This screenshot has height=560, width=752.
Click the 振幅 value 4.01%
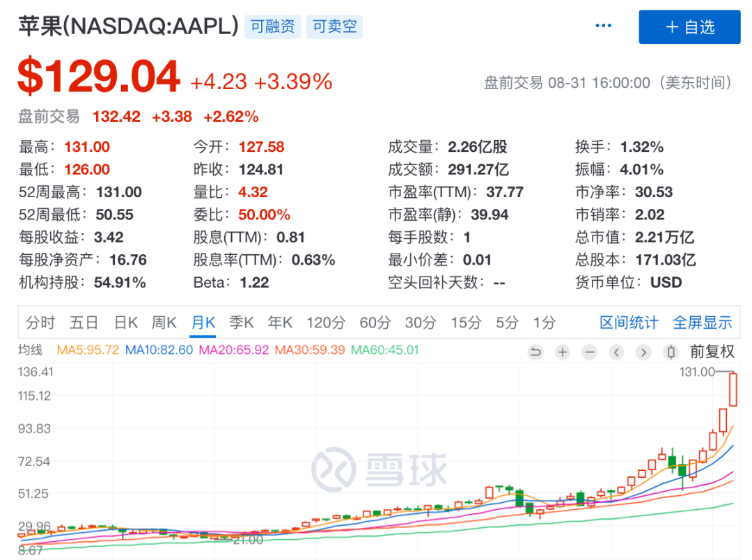click(642, 169)
